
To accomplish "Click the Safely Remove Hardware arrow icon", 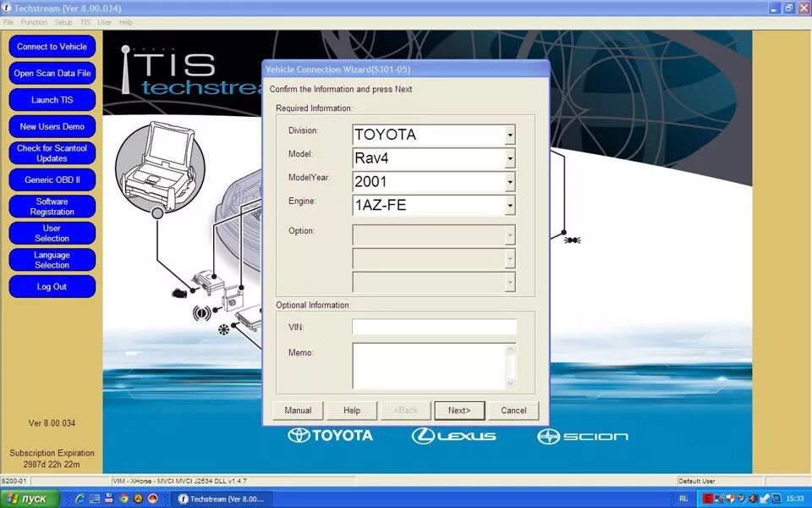I will pyautogui.click(x=765, y=499).
